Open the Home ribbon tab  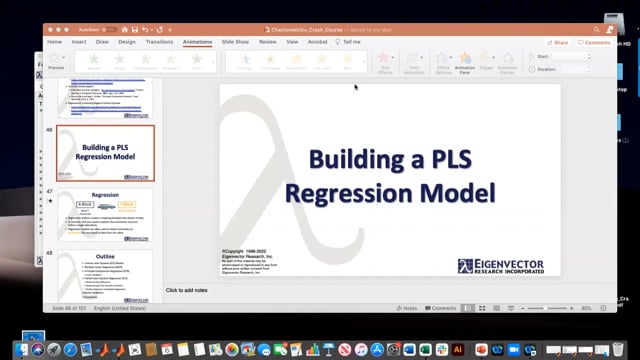point(54,42)
